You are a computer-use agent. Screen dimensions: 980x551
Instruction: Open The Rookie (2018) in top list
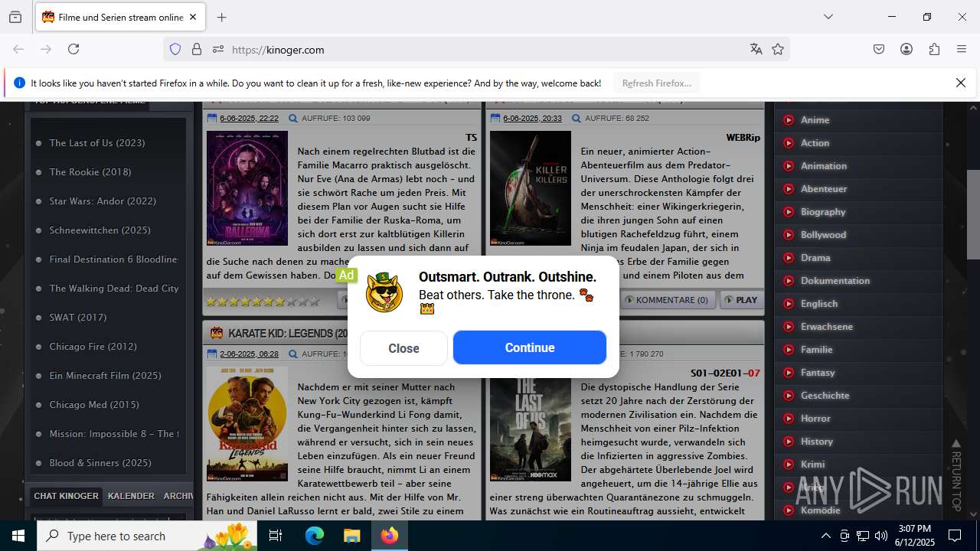click(x=90, y=171)
